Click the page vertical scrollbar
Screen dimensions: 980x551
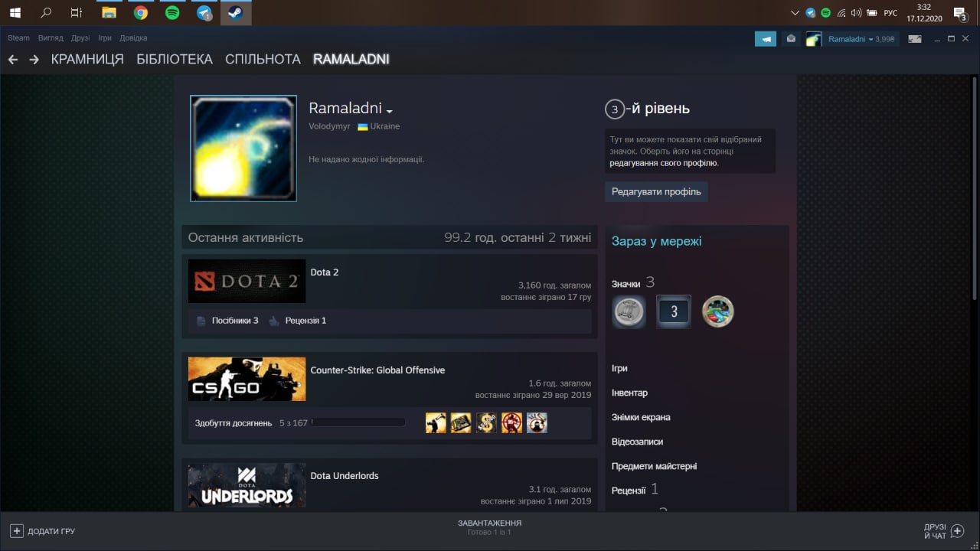click(x=975, y=187)
